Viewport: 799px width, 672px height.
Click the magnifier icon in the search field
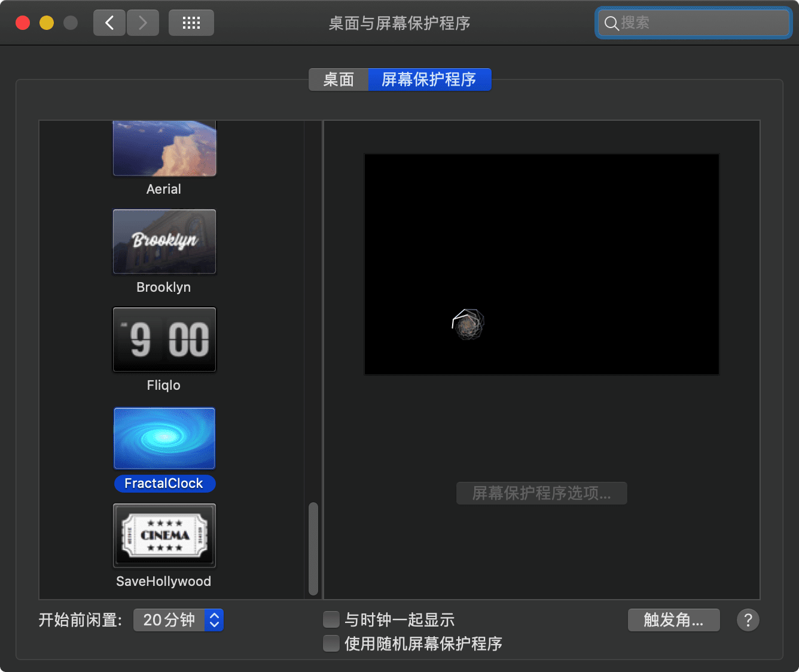pos(611,23)
